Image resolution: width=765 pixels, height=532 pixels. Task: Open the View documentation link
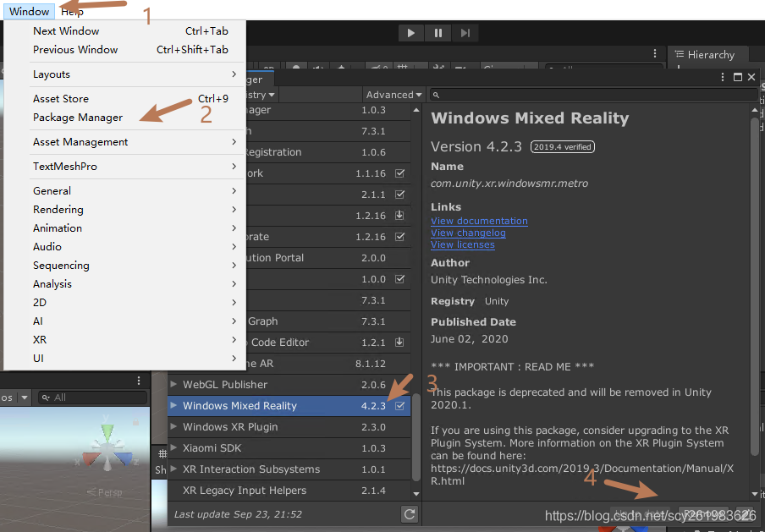tap(479, 221)
